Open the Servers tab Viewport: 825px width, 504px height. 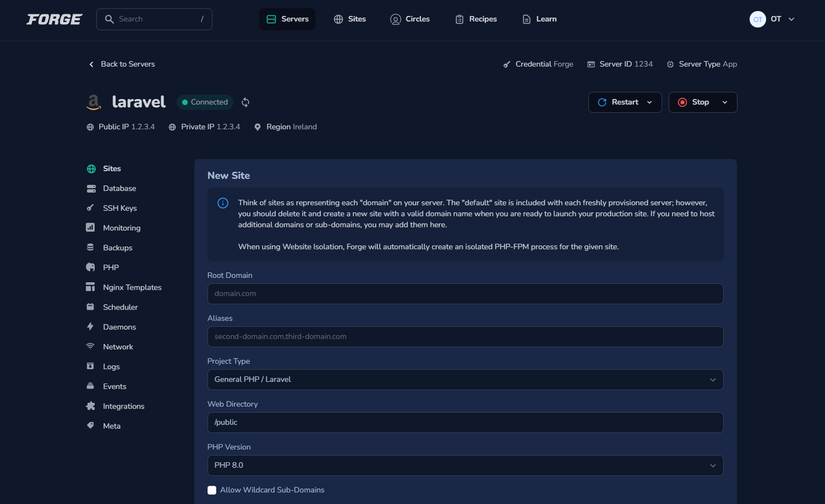tap(287, 19)
